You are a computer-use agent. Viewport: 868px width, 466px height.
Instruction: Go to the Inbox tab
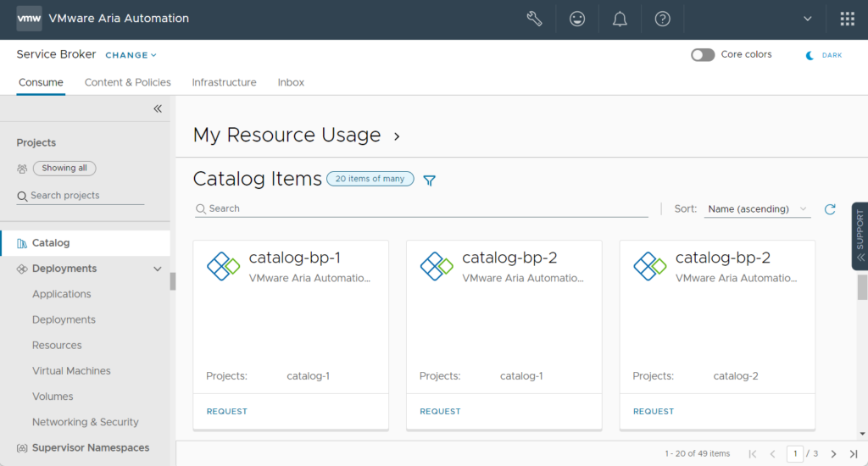point(291,82)
